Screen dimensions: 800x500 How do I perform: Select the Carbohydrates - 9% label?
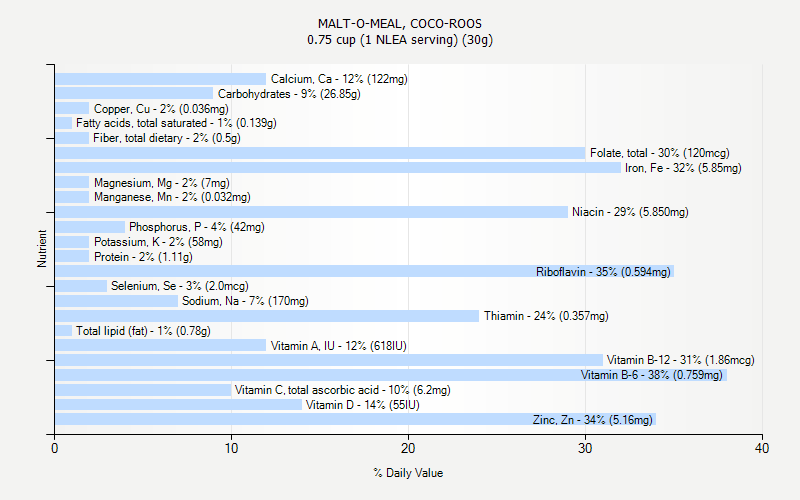click(x=289, y=94)
